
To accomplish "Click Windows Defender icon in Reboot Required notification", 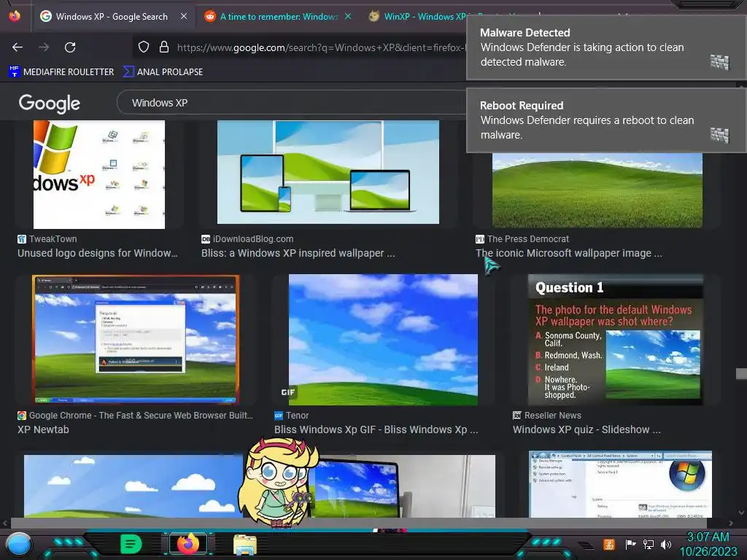I will point(719,135).
